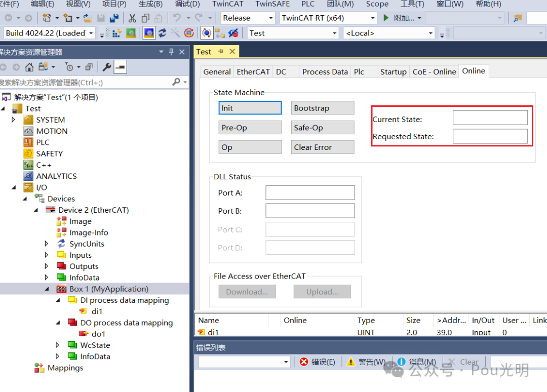Select the Mappings node
The image size is (547, 392).
click(x=65, y=368)
